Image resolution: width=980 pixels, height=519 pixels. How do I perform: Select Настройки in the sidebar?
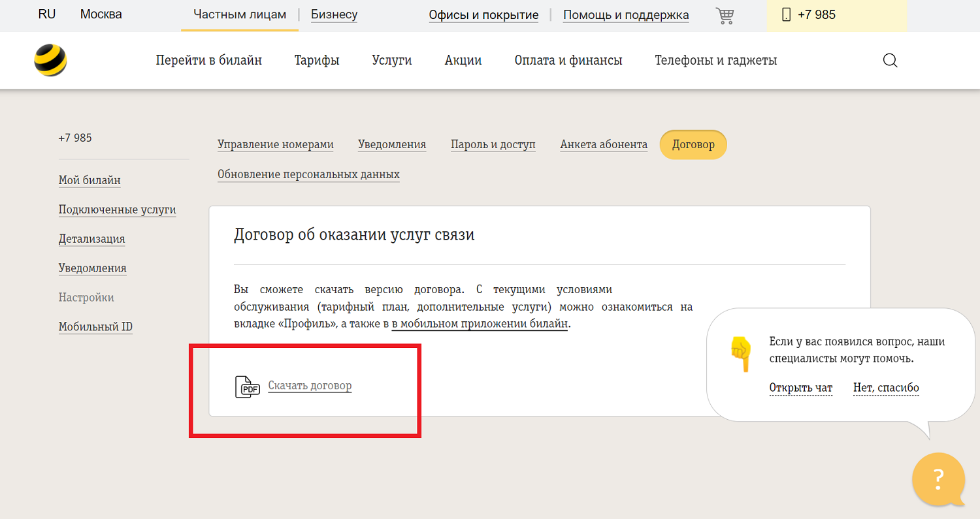[86, 298]
